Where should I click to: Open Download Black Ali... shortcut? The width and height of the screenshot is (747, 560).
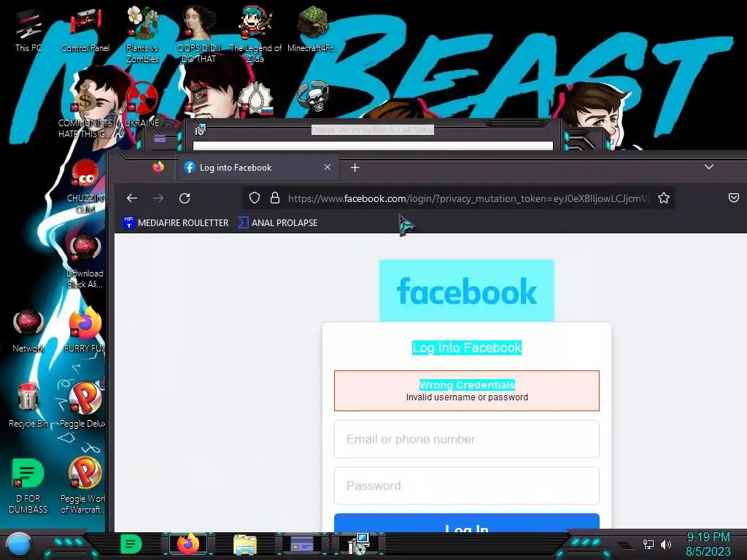[x=85, y=261]
